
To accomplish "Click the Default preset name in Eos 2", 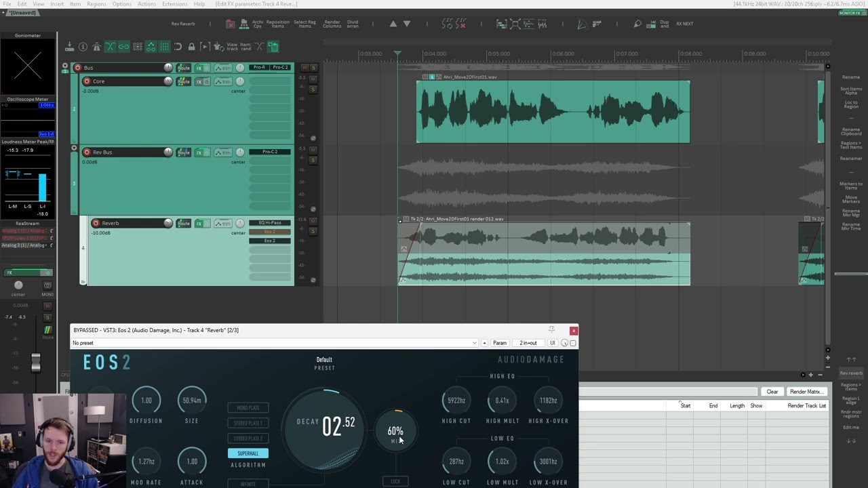I will click(x=324, y=360).
